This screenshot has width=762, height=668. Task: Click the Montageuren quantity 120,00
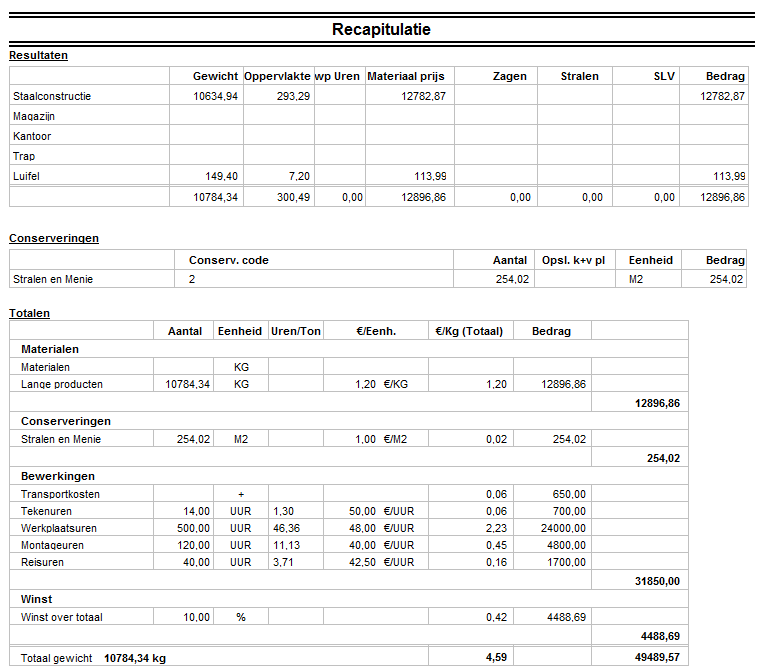click(193, 545)
